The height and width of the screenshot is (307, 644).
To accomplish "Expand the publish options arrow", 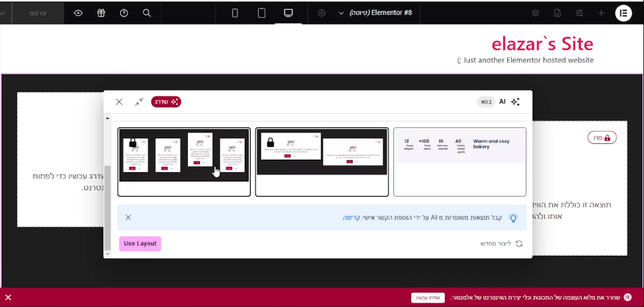I will (x=3, y=13).
